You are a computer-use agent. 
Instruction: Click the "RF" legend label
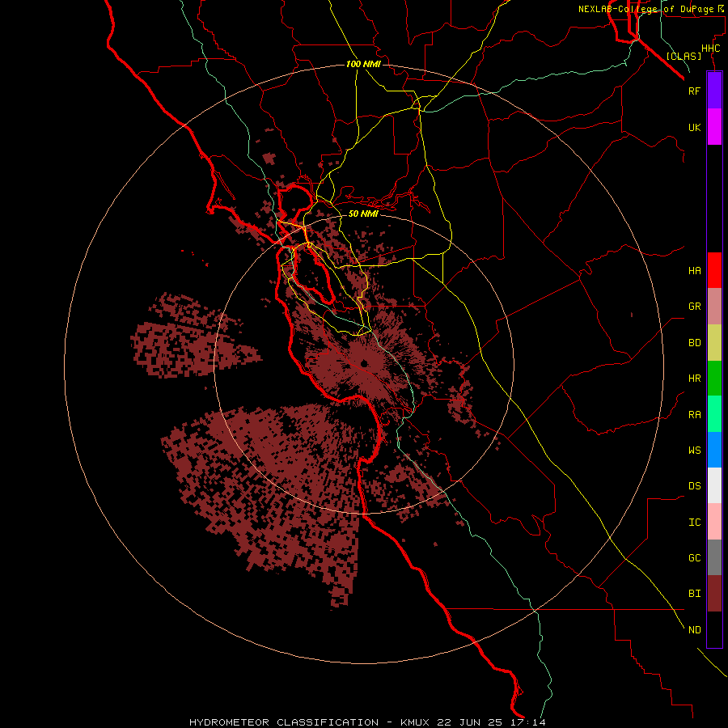694,91
